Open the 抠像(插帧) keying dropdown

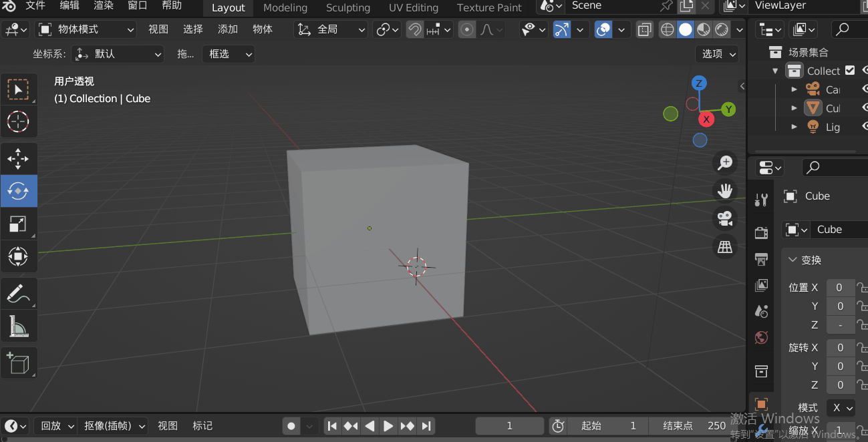(x=114, y=425)
